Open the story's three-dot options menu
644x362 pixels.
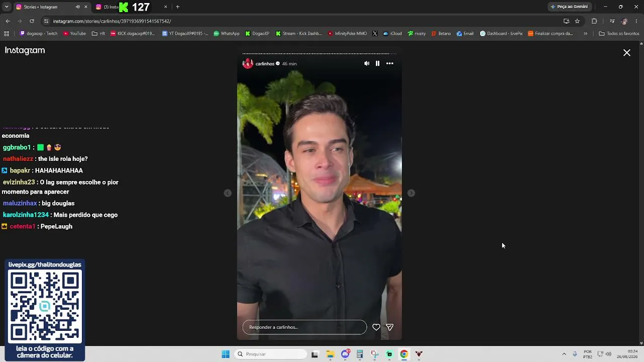coord(390,63)
